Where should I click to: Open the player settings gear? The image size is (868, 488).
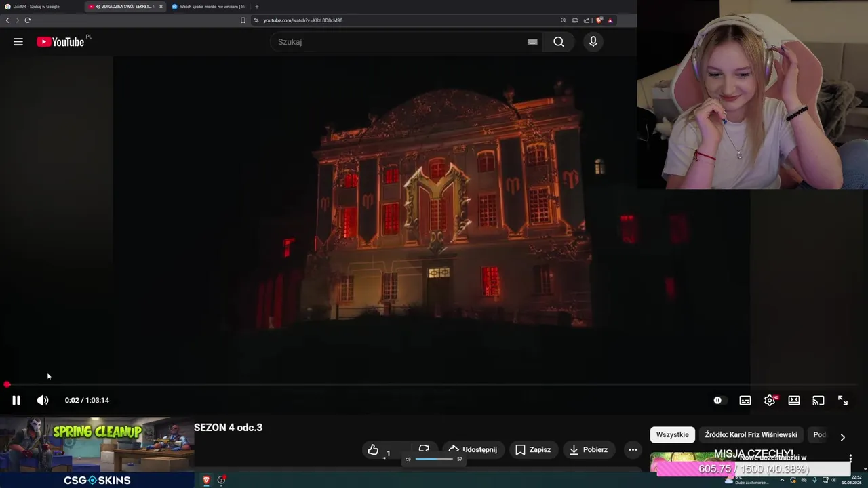(770, 400)
